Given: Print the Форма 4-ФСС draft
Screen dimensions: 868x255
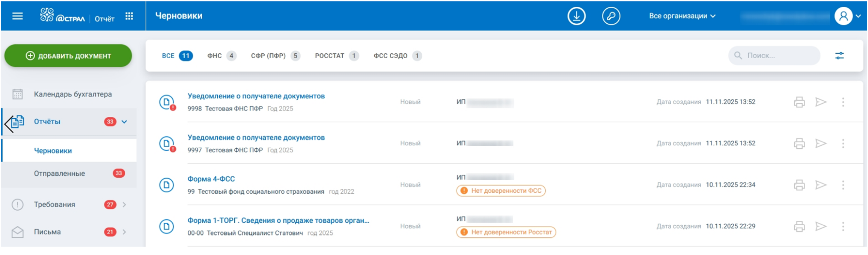Looking at the screenshot, I should click(x=799, y=185).
